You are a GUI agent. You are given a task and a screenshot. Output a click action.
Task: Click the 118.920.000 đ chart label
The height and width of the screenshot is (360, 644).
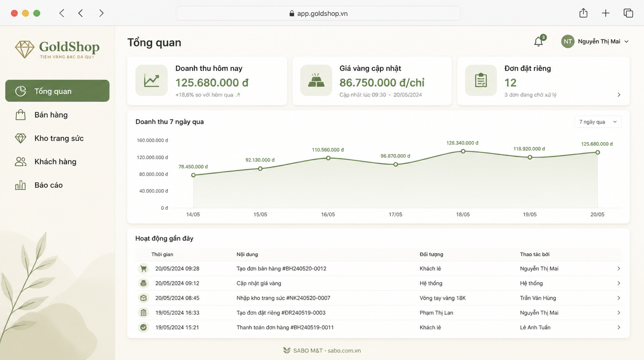click(x=530, y=149)
